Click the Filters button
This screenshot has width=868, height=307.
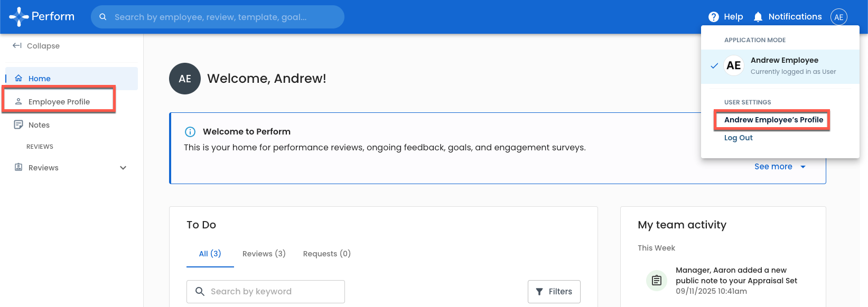[554, 292]
